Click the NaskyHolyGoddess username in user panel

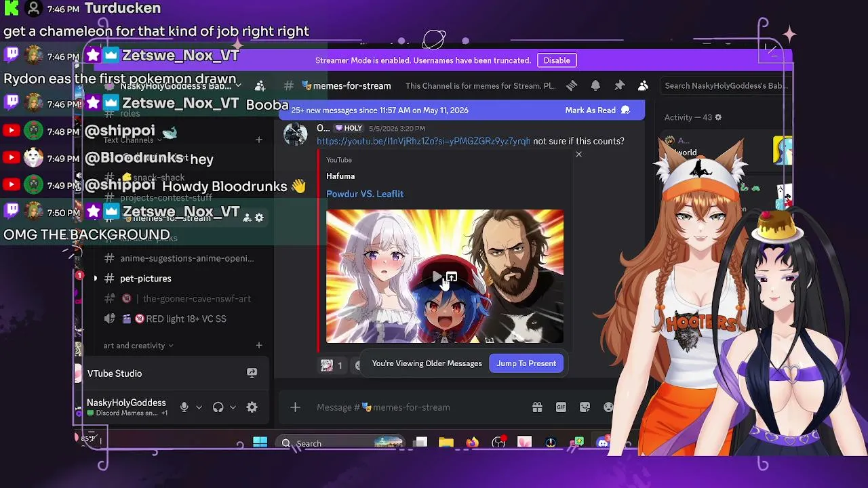[126, 403]
